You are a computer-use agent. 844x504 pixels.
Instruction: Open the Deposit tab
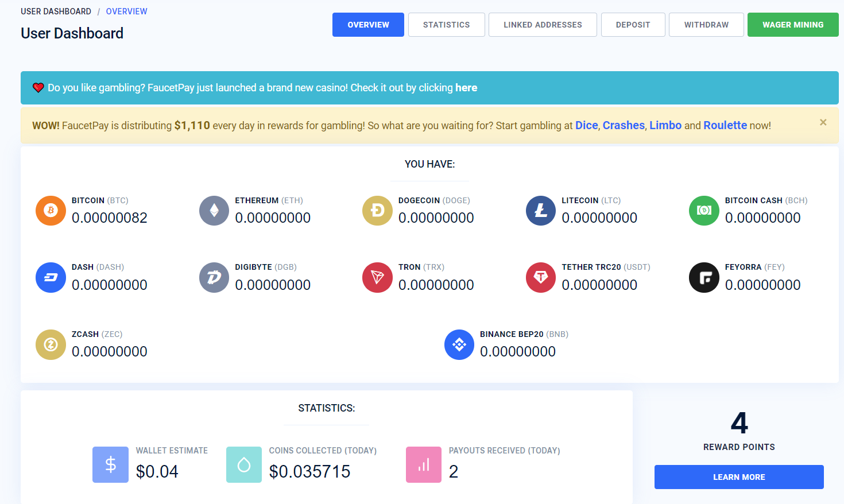click(633, 25)
